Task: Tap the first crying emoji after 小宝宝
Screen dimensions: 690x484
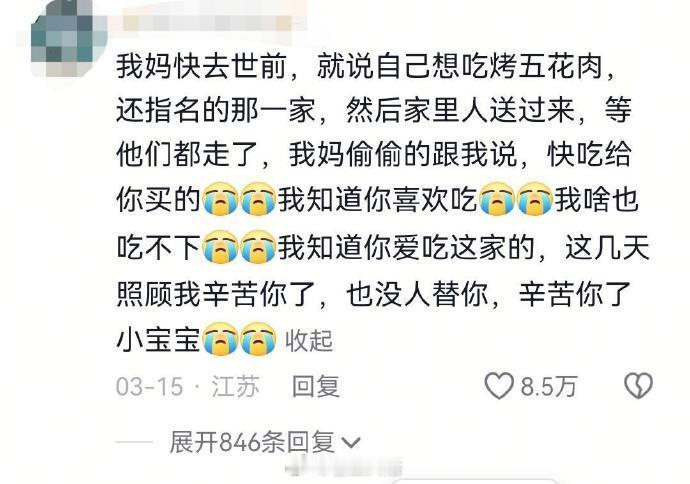Action: click(220, 339)
